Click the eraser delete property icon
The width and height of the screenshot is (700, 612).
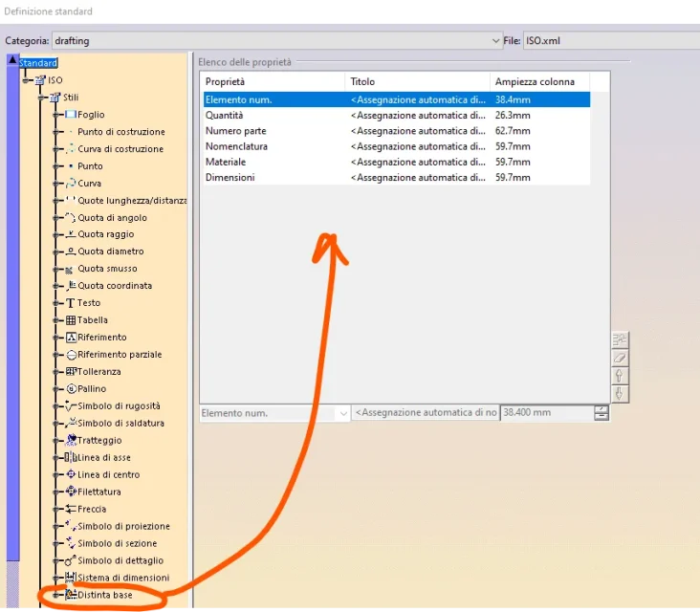point(619,358)
